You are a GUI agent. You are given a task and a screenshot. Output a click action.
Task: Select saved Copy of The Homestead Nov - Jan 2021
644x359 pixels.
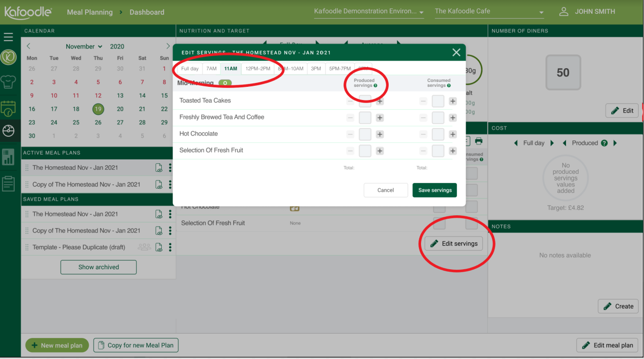86,231
